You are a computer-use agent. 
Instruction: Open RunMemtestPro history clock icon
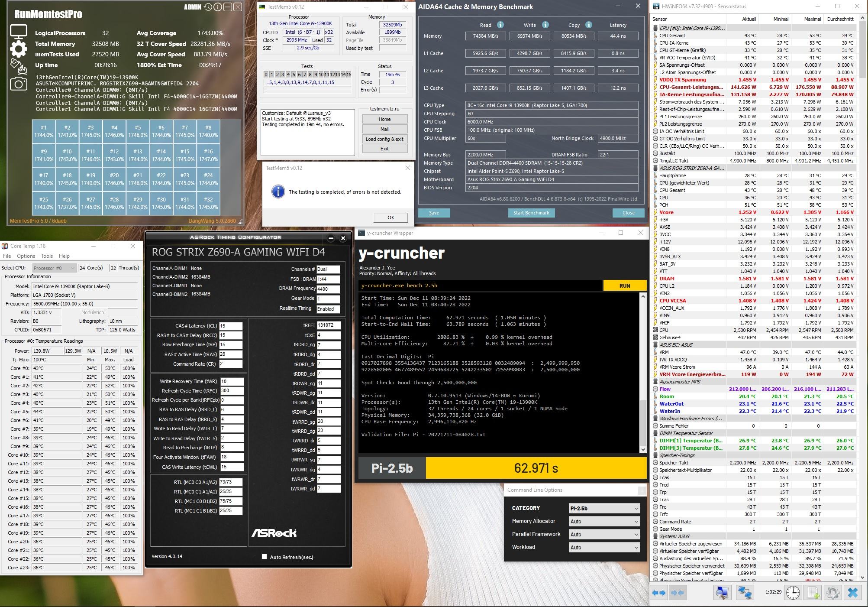tap(208, 7)
